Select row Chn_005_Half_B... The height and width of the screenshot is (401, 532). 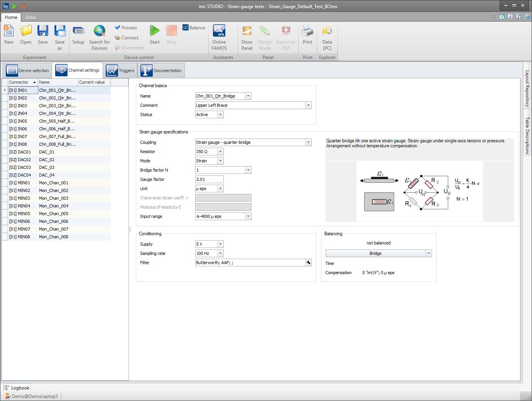pyautogui.click(x=56, y=121)
